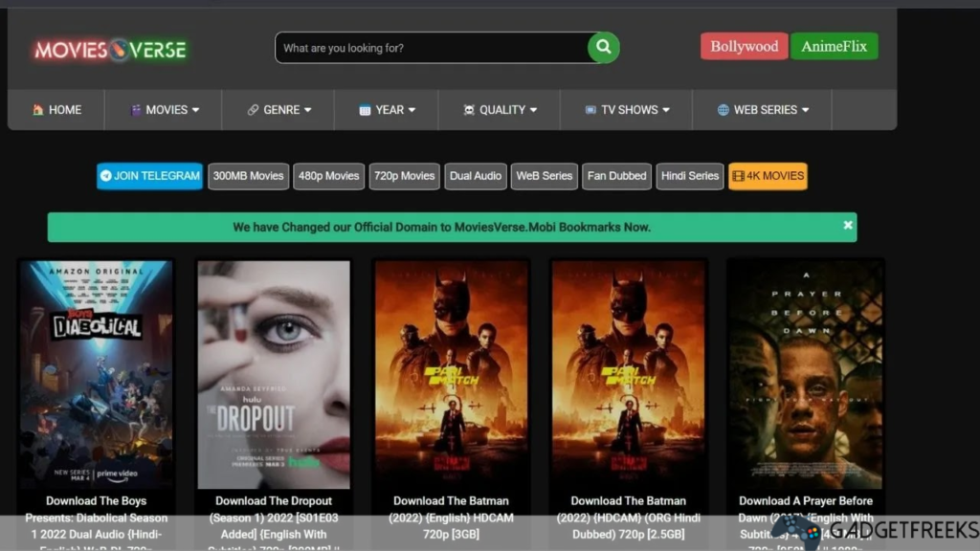Select the home icon in the navigation bar
The image size is (980, 551).
[40, 109]
